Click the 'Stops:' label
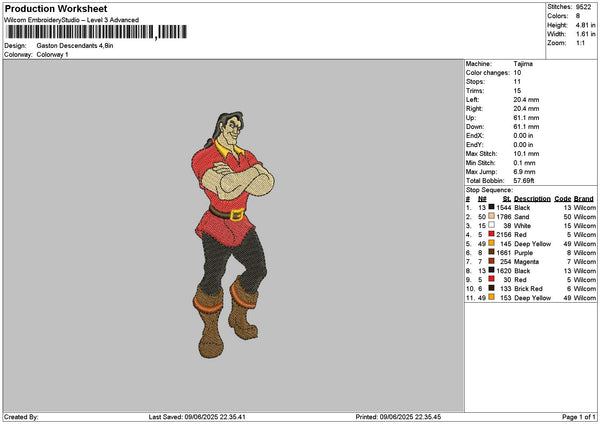Viewport: 600px width, 424px height. click(475, 82)
